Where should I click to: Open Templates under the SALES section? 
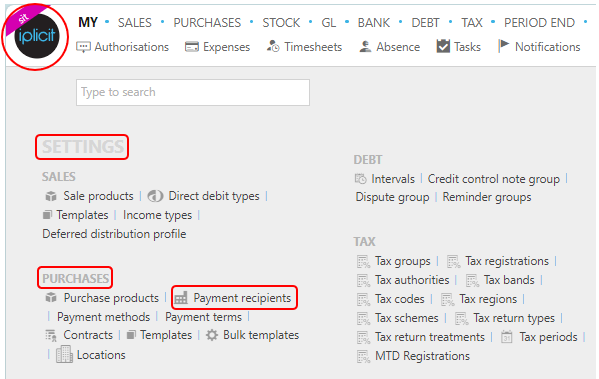[x=82, y=215]
